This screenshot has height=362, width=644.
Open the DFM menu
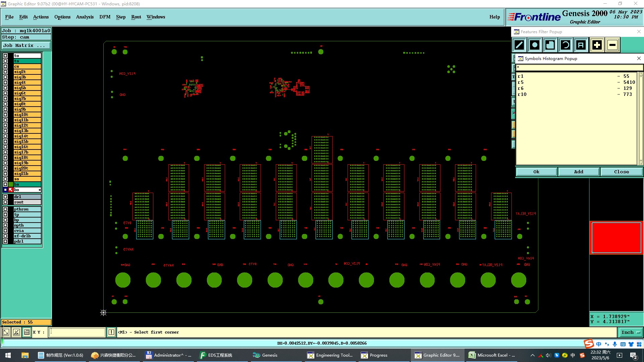click(x=105, y=17)
